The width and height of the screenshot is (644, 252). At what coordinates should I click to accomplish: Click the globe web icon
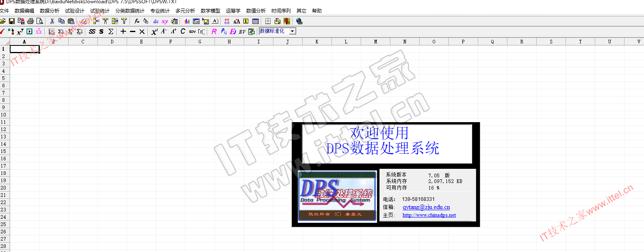(299, 21)
